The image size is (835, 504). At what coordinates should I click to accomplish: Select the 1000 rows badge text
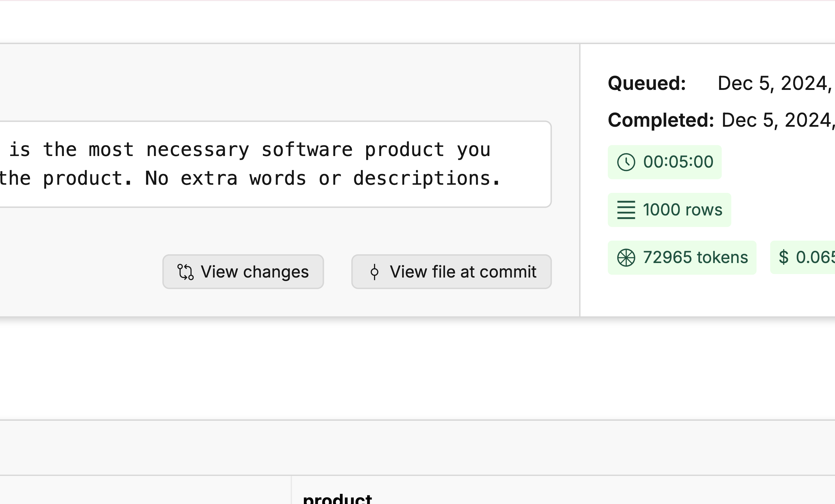682,210
